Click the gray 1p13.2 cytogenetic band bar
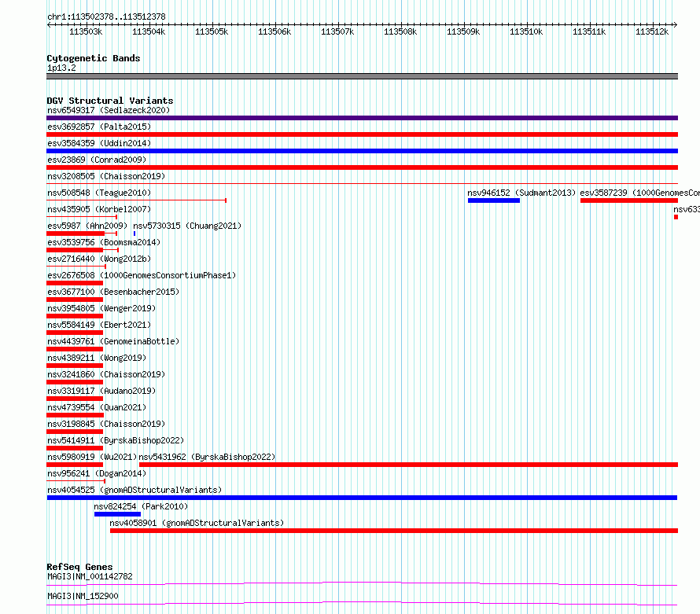 (x=362, y=76)
